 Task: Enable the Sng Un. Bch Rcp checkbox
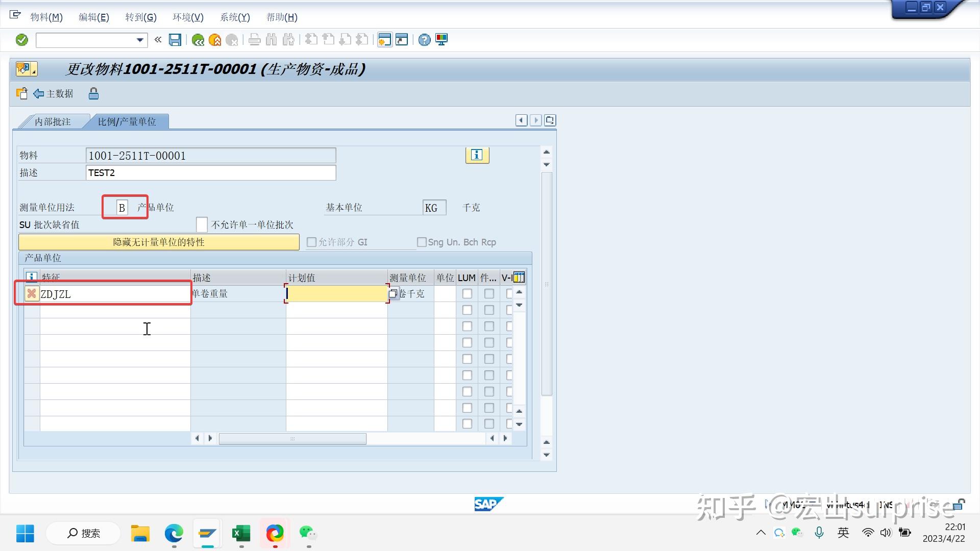pyautogui.click(x=422, y=242)
